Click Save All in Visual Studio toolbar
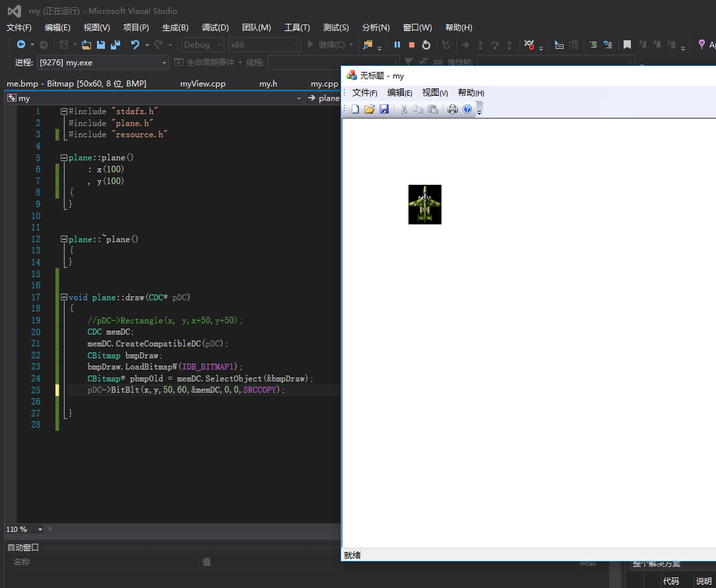Image resolution: width=716 pixels, height=588 pixels. 115,45
